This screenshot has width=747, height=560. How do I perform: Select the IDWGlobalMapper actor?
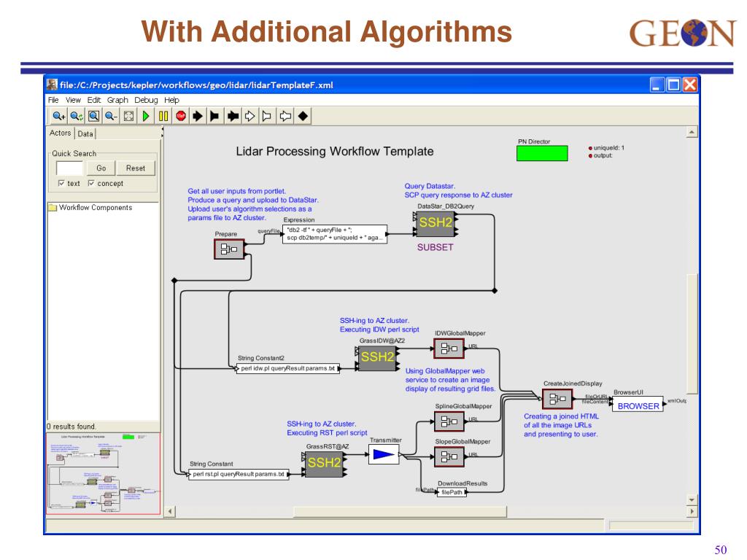[x=449, y=349]
